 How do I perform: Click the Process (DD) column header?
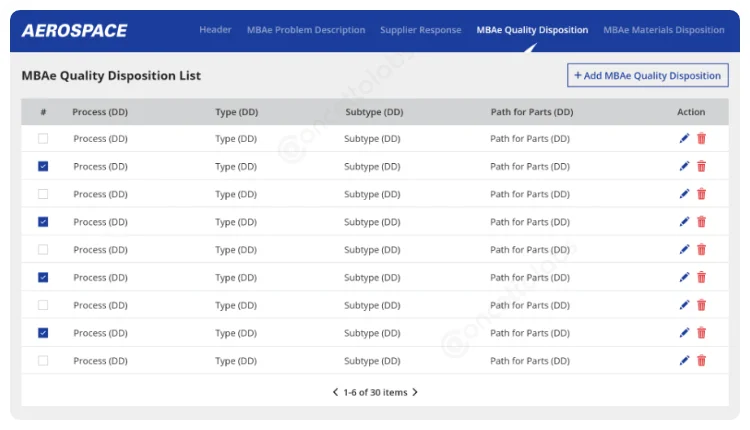coord(101,112)
